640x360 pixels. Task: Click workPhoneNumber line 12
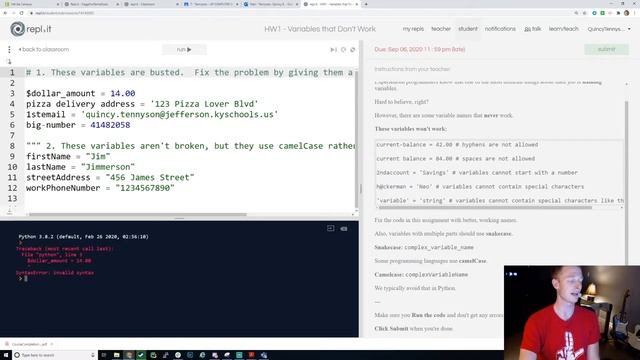(100, 188)
